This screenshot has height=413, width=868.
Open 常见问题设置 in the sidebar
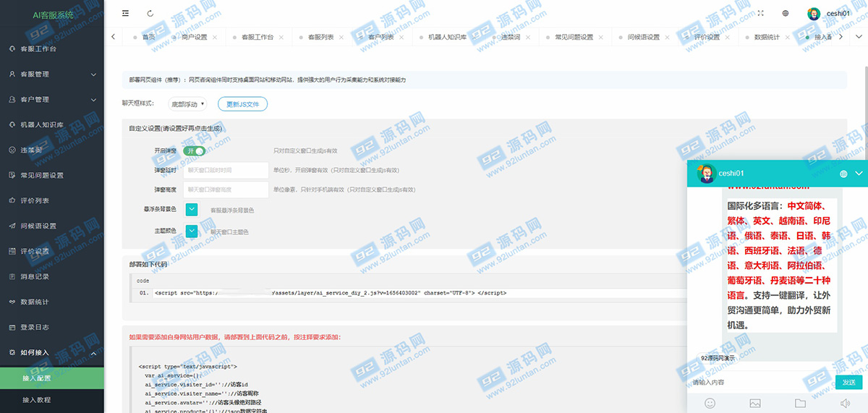52,175
